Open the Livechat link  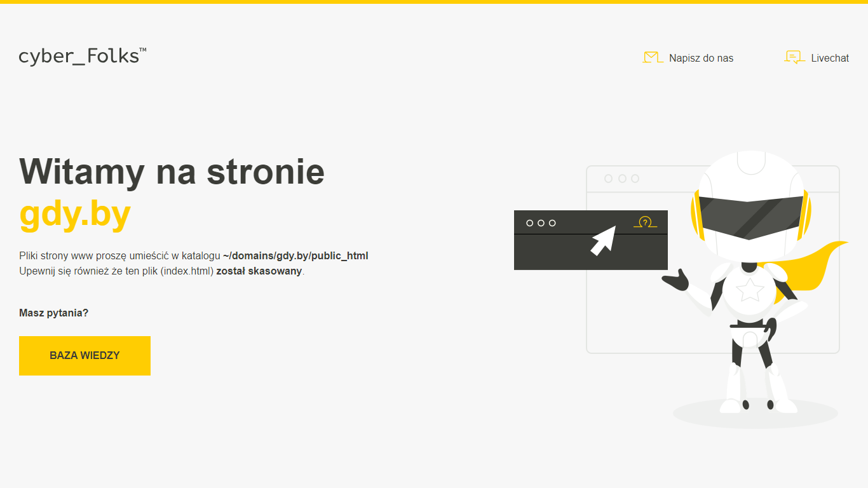point(830,58)
